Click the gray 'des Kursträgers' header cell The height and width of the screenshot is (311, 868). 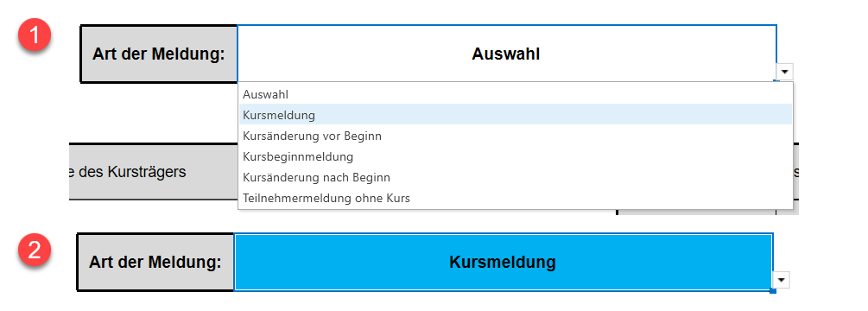pyautogui.click(x=154, y=172)
